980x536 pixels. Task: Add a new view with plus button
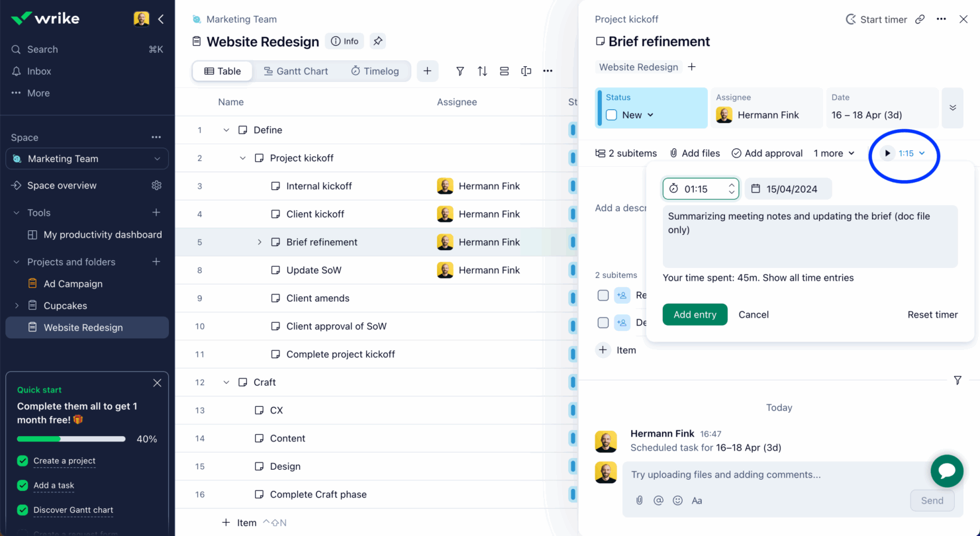coord(427,71)
